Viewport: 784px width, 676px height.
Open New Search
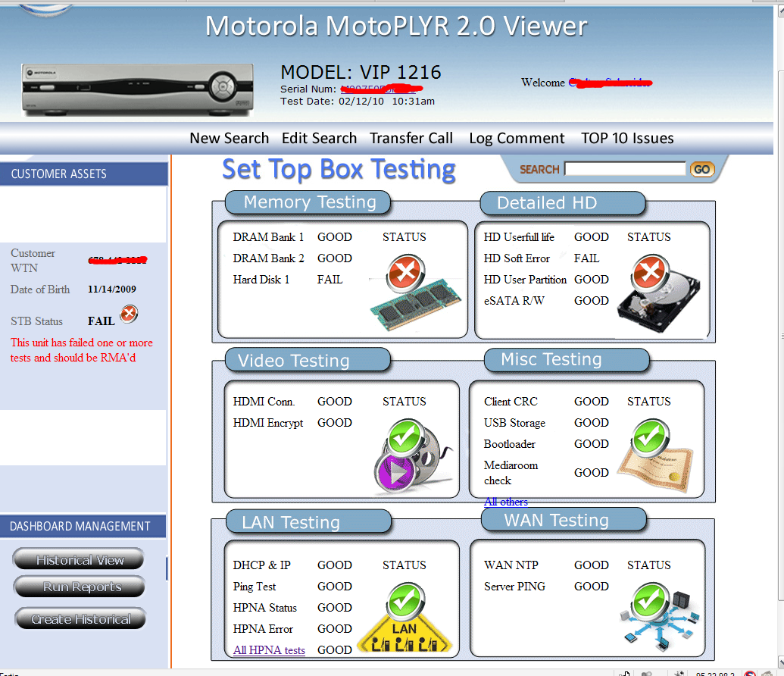pyautogui.click(x=229, y=138)
